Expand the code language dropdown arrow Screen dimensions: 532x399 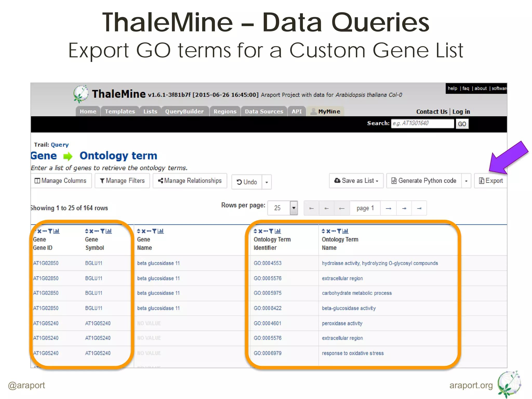click(x=466, y=181)
